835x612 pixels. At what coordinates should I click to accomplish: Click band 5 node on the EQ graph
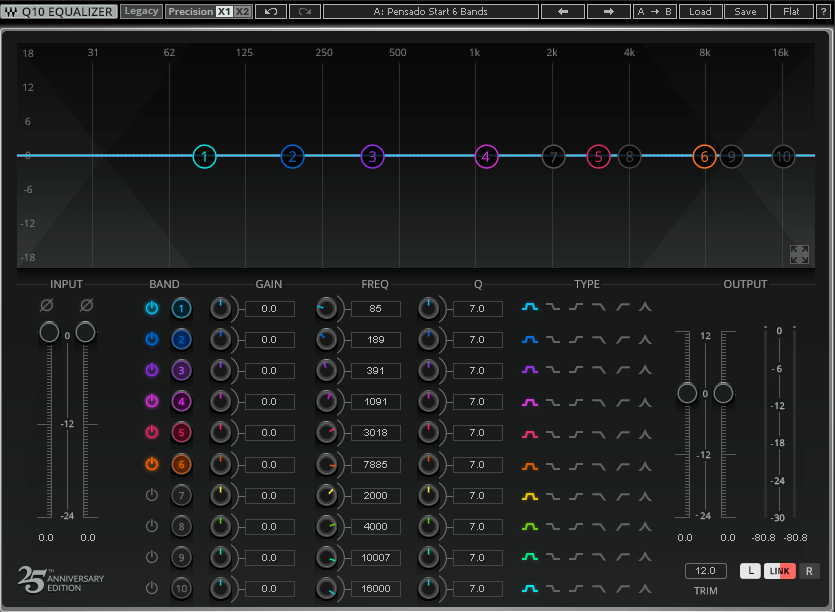[599, 157]
